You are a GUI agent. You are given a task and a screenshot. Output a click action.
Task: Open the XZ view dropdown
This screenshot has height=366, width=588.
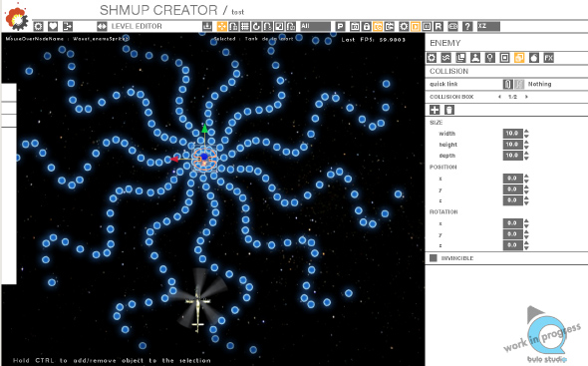click(488, 26)
